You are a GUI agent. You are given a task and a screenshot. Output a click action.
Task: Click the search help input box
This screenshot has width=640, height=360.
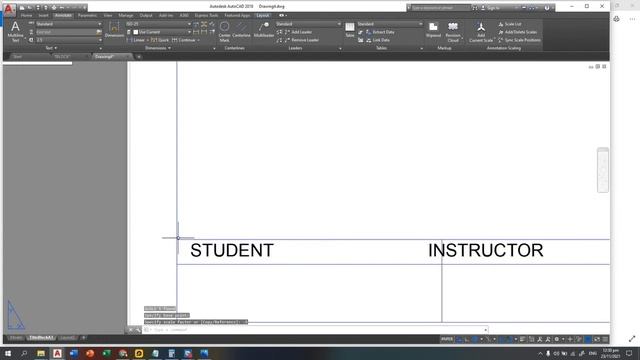click(x=440, y=8)
